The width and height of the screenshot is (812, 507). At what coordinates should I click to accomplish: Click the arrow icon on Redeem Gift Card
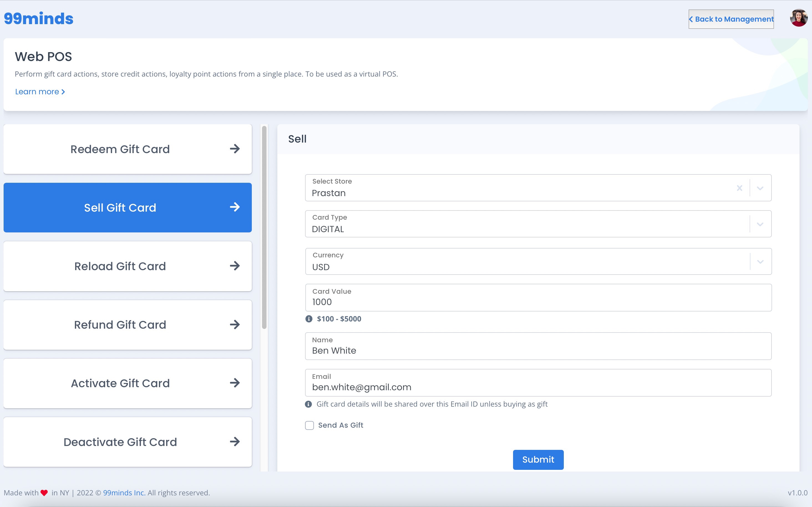pos(235,149)
